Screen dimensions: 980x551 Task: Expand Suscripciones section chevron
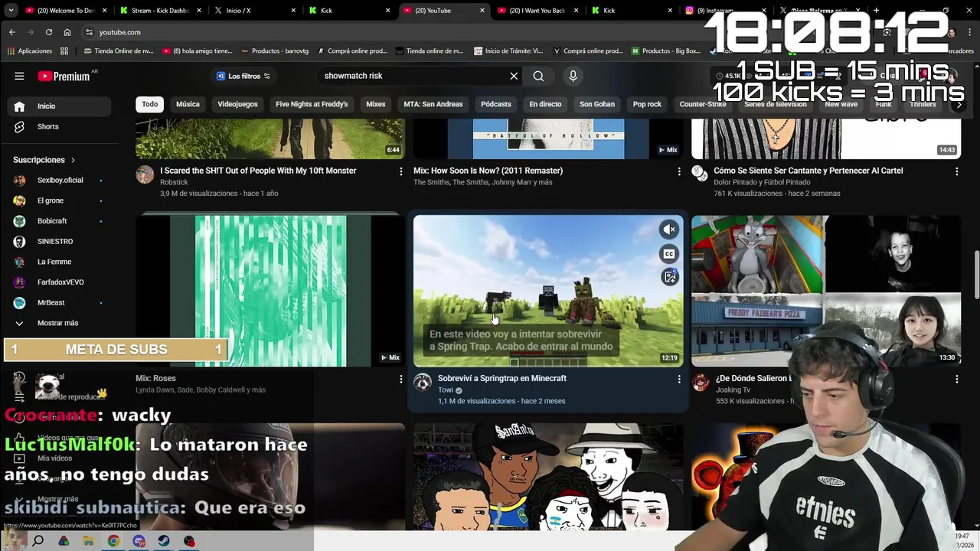pos(73,160)
